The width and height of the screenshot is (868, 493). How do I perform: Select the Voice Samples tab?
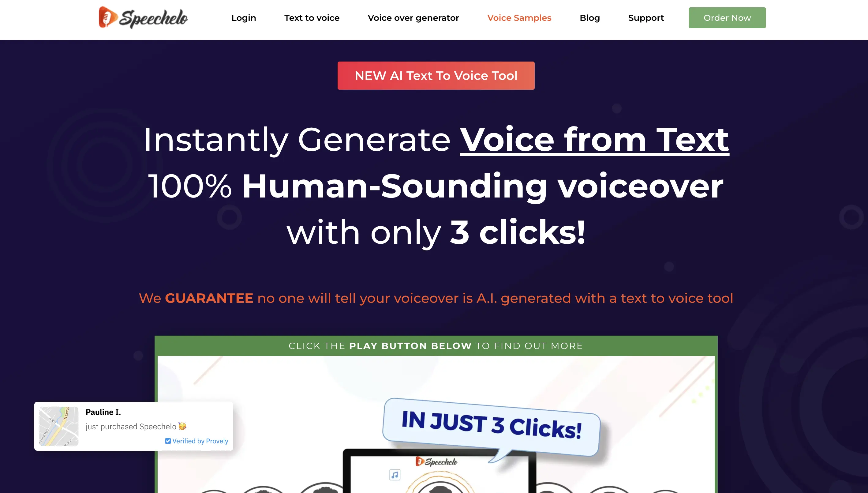click(519, 18)
